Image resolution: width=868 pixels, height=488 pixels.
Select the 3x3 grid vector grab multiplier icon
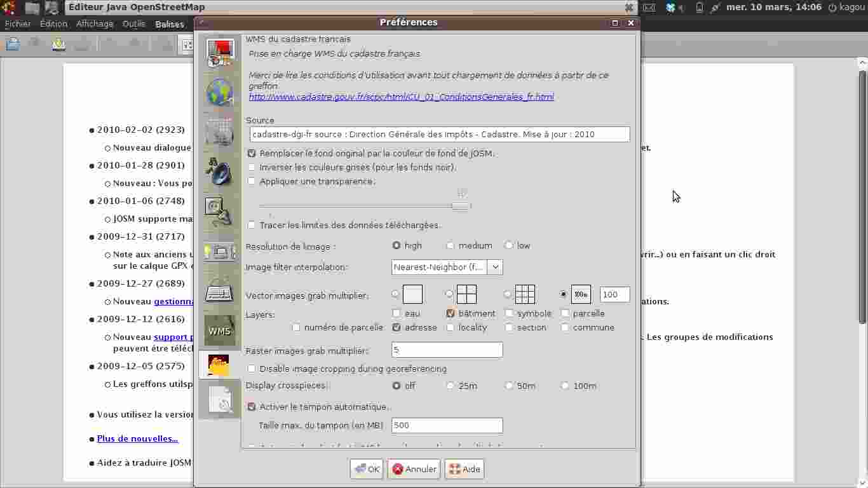(x=525, y=294)
